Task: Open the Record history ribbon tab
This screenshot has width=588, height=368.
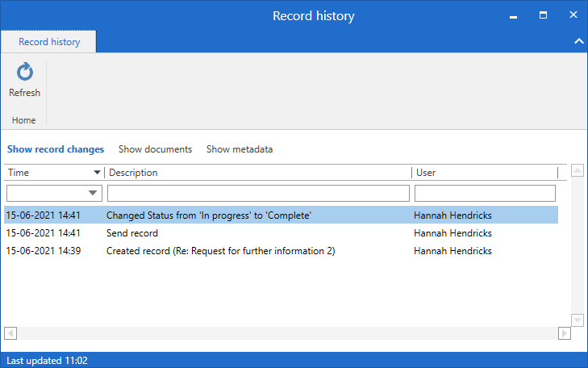Action: [x=48, y=42]
